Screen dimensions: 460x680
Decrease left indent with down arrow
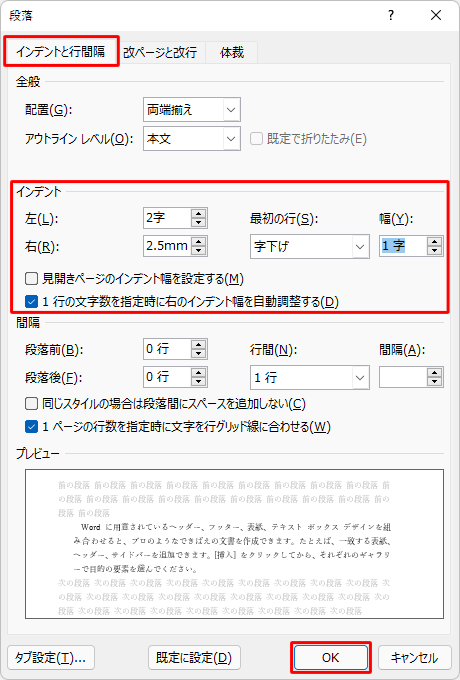(x=199, y=222)
